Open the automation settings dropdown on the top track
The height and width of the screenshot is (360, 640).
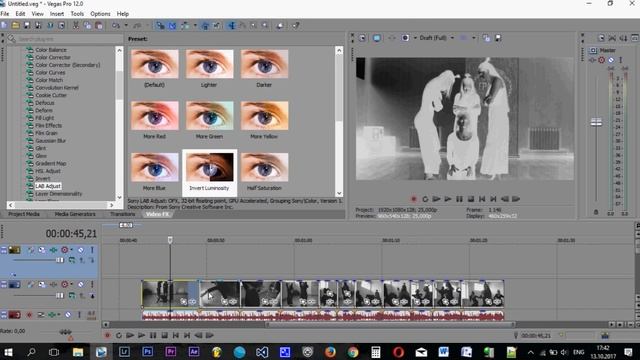(x=72, y=250)
